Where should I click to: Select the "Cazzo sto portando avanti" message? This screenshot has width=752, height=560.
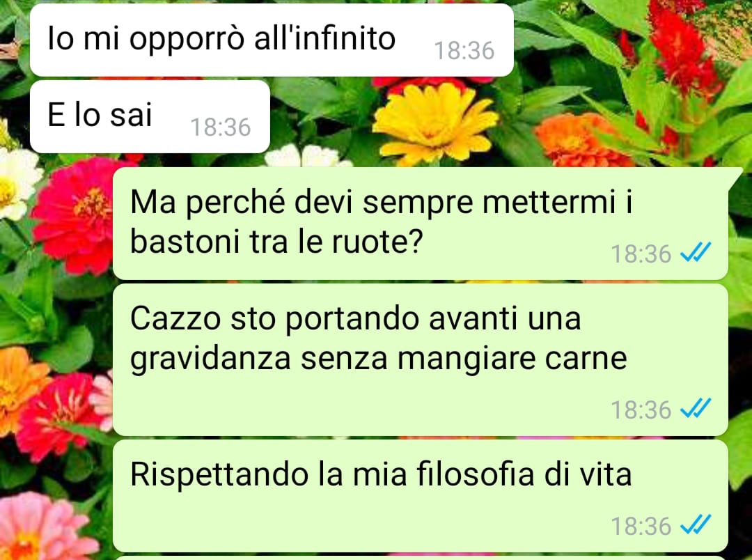click(420, 359)
